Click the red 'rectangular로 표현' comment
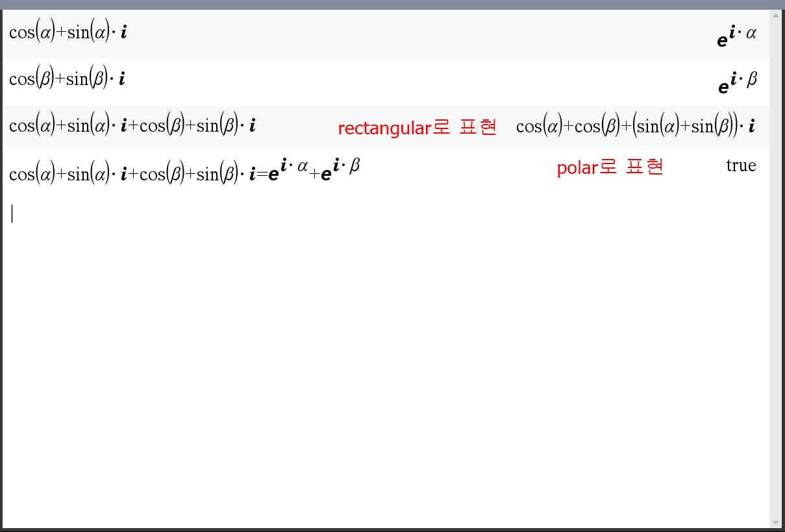Viewport: 785px width, 532px height. coord(417,128)
